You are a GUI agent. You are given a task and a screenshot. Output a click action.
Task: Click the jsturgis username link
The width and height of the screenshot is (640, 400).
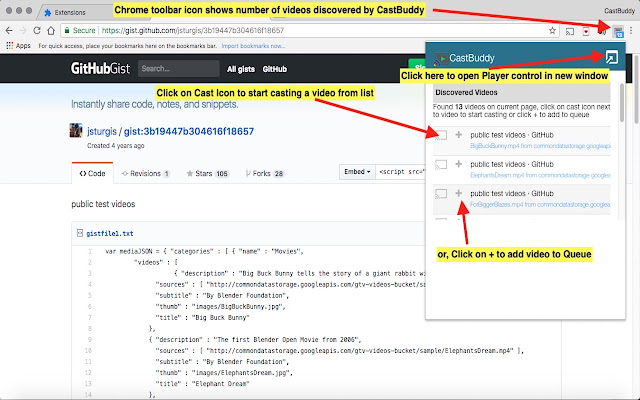click(102, 131)
